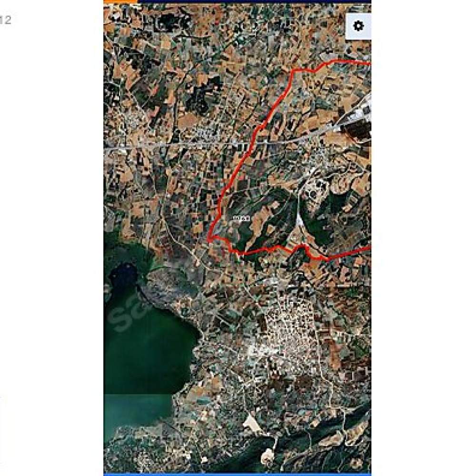Click the dark navy bar at top
476x476 pixels.
(254, 1)
